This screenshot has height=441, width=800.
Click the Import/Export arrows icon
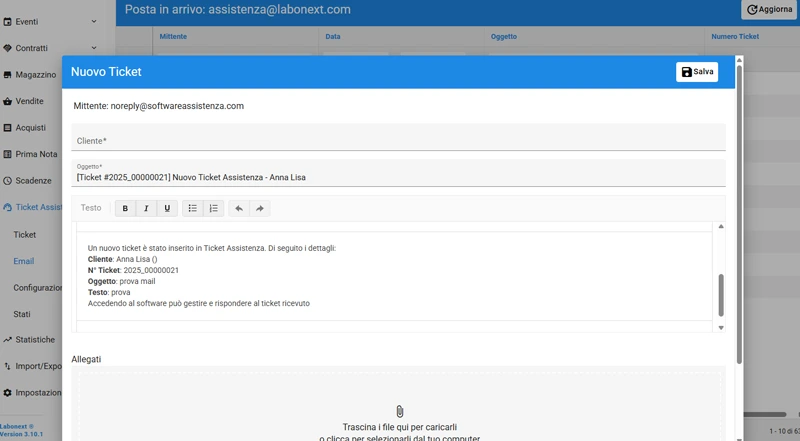pos(7,366)
